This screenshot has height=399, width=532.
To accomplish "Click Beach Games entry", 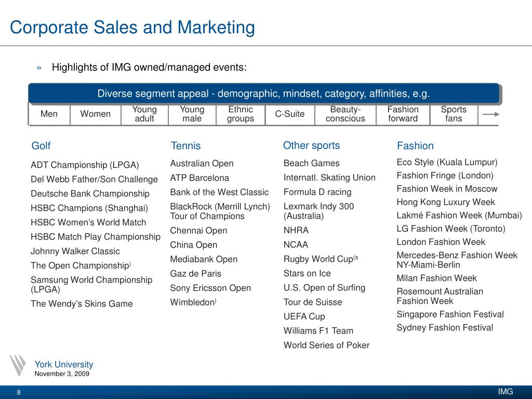I will click(x=312, y=164).
